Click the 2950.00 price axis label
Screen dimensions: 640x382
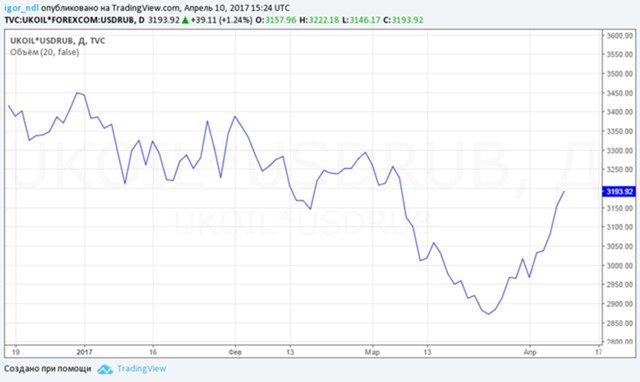point(620,284)
